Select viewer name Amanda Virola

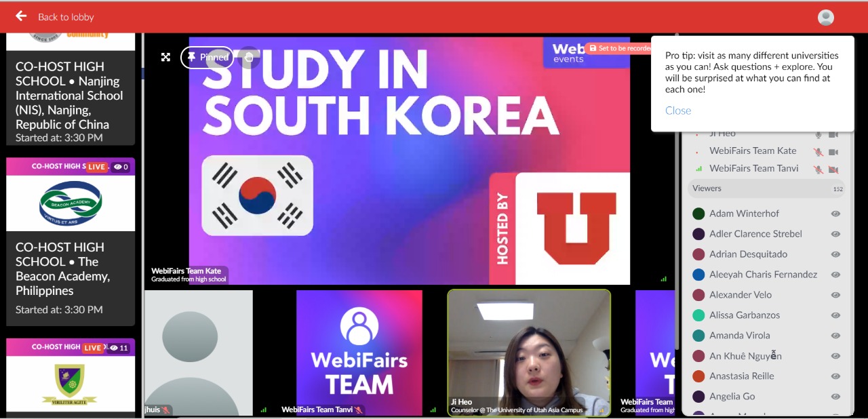pos(740,336)
